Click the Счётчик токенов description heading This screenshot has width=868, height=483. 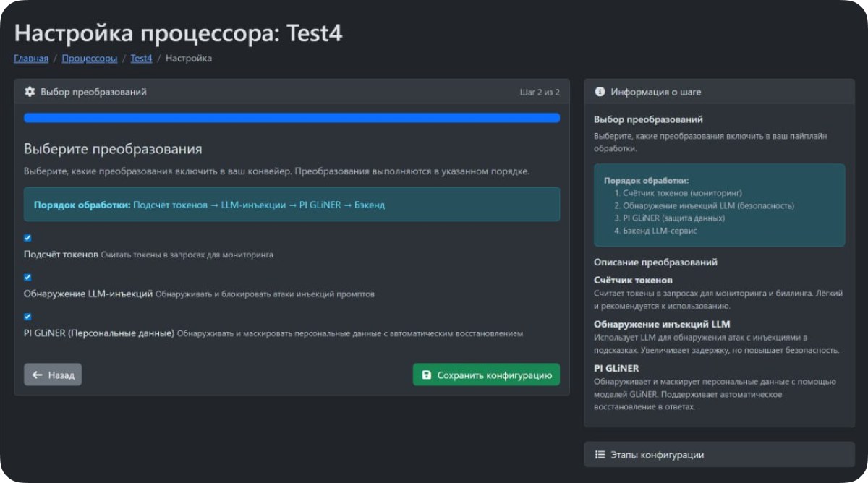634,280
